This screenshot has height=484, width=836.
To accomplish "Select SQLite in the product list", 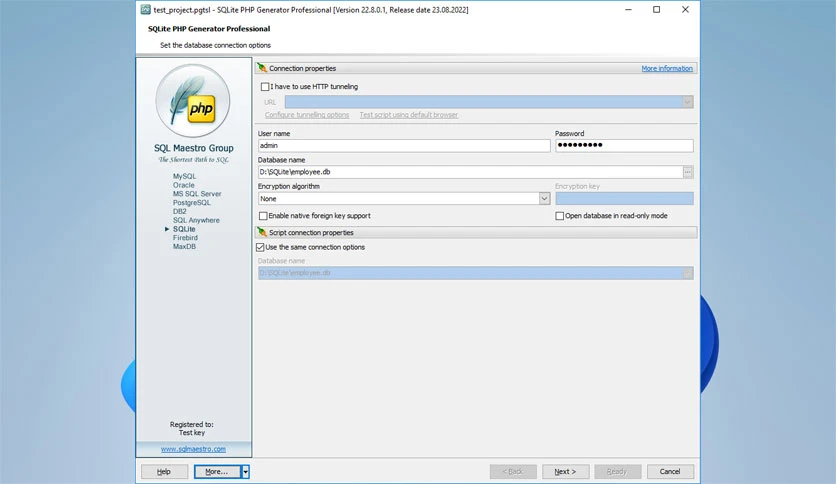I will (x=184, y=229).
